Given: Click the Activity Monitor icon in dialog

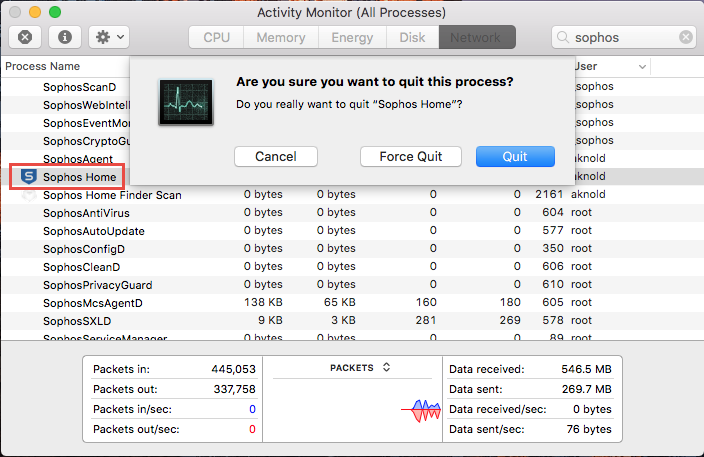Looking at the screenshot, I should pyautogui.click(x=186, y=102).
